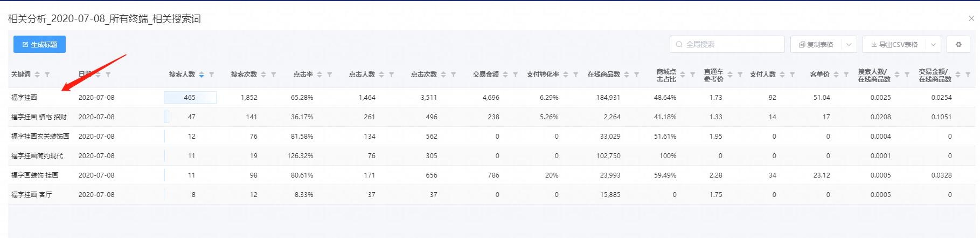The height and width of the screenshot is (238, 980).
Task: Sort by 支付转化率 column arrows
Action: (566, 74)
